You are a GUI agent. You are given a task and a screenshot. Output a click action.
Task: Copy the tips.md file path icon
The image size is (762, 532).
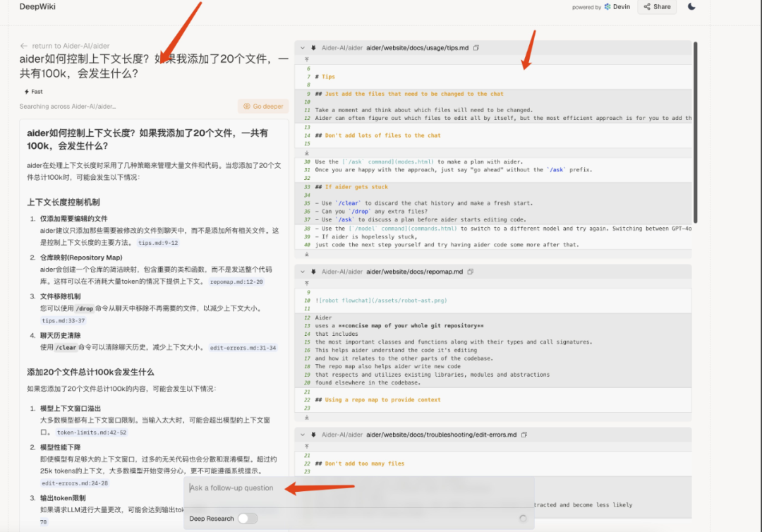click(x=476, y=47)
